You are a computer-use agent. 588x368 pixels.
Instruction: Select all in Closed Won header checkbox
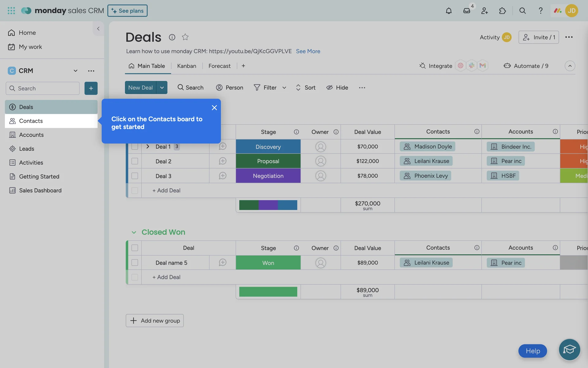tap(135, 248)
